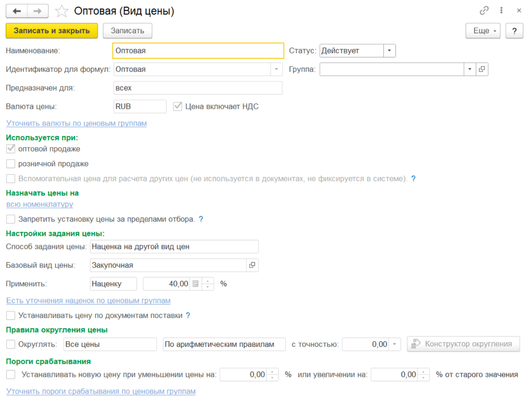Open the Закупочная base price type card
The height and width of the screenshot is (408, 532).
point(252,265)
